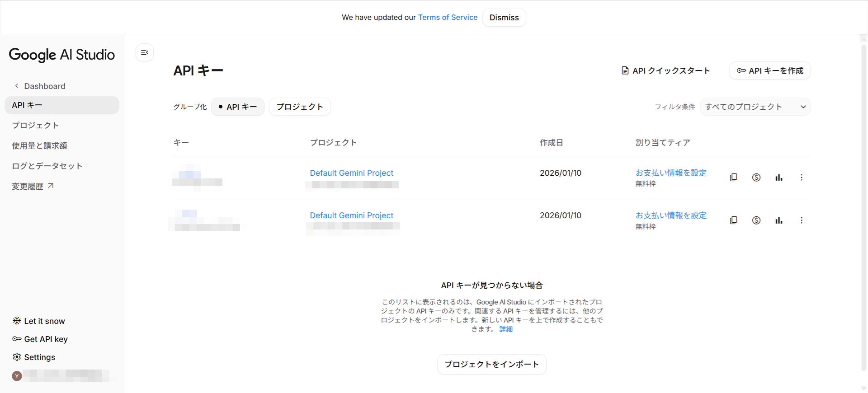Click the API キーを作成 button
The height and width of the screenshot is (393, 868).
pos(770,71)
